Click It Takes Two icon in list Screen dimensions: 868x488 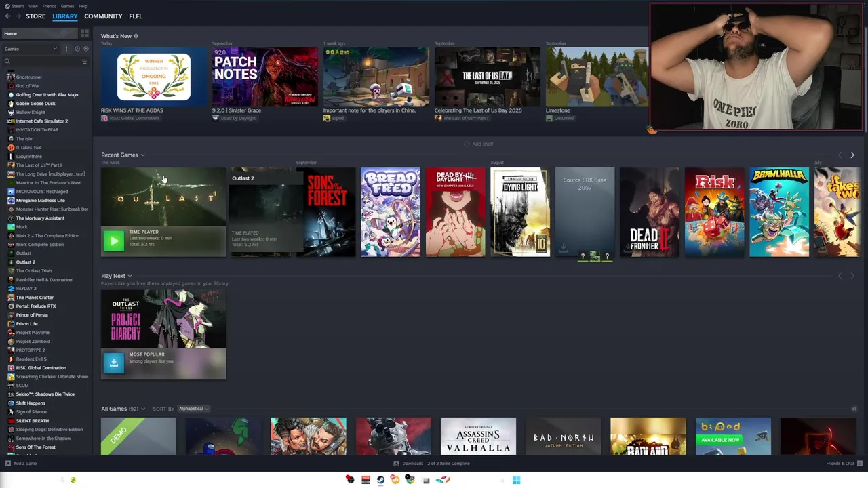click(x=11, y=148)
